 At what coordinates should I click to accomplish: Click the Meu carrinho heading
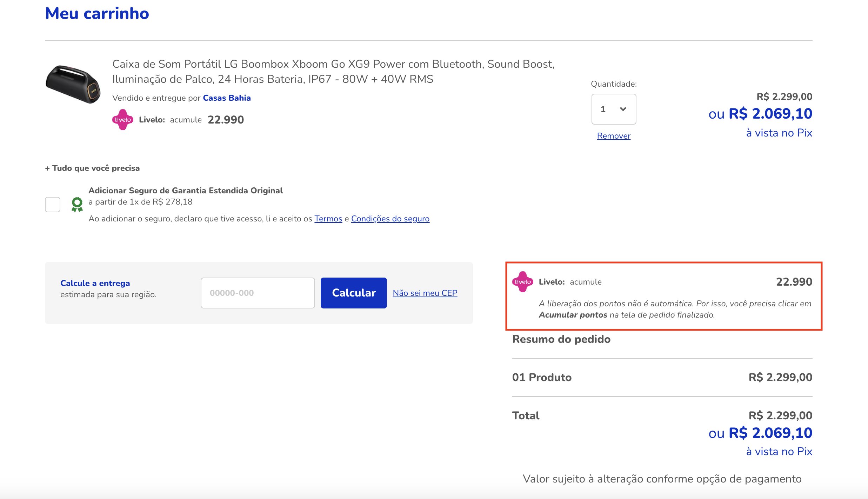[x=97, y=13]
